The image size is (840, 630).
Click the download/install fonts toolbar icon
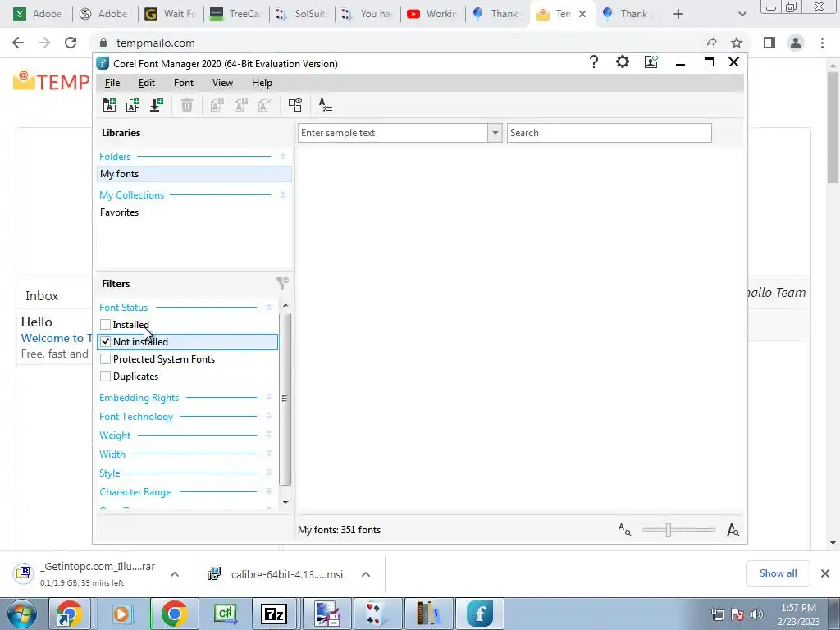pos(157,105)
